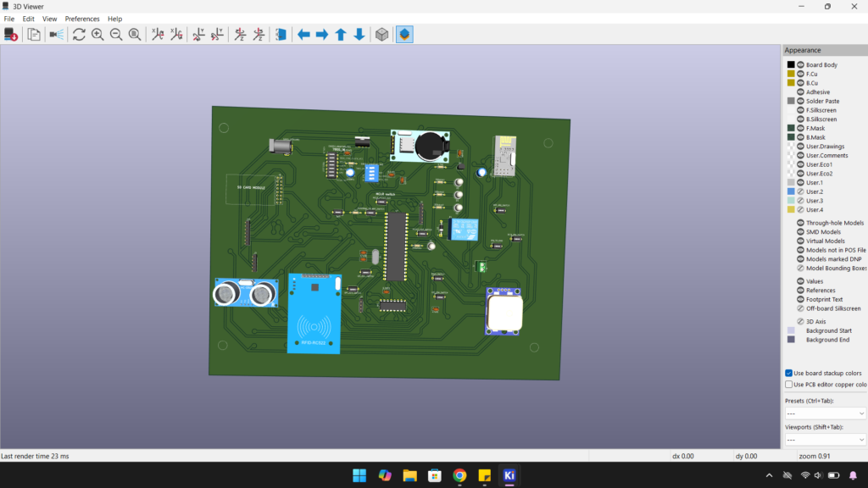Toggle visibility of Through-hole Models

tap(800, 223)
